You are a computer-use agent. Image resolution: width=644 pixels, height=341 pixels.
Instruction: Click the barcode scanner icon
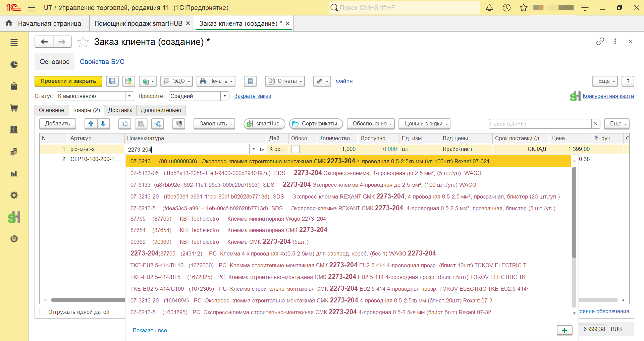[179, 124]
